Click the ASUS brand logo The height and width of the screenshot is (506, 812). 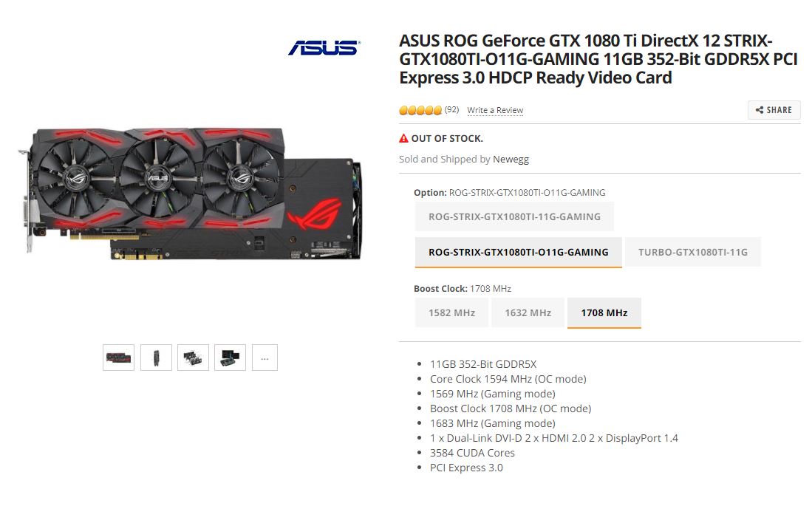coord(324,48)
